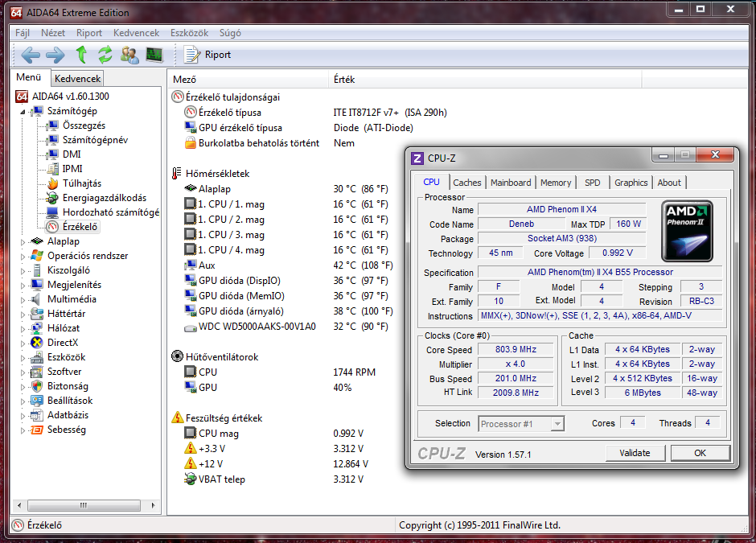Viewport: 756px width, 543px height.
Task: Switch to the Graphics tab in CPU-Z
Action: pyautogui.click(x=631, y=183)
